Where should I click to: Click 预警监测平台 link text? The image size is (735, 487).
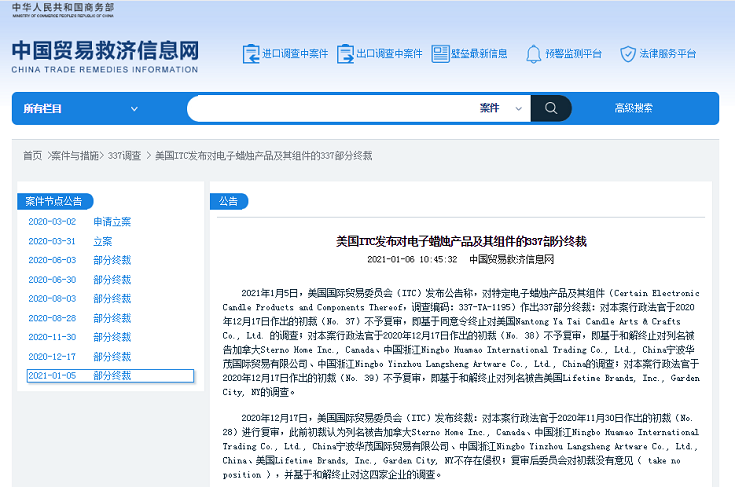tap(573, 54)
